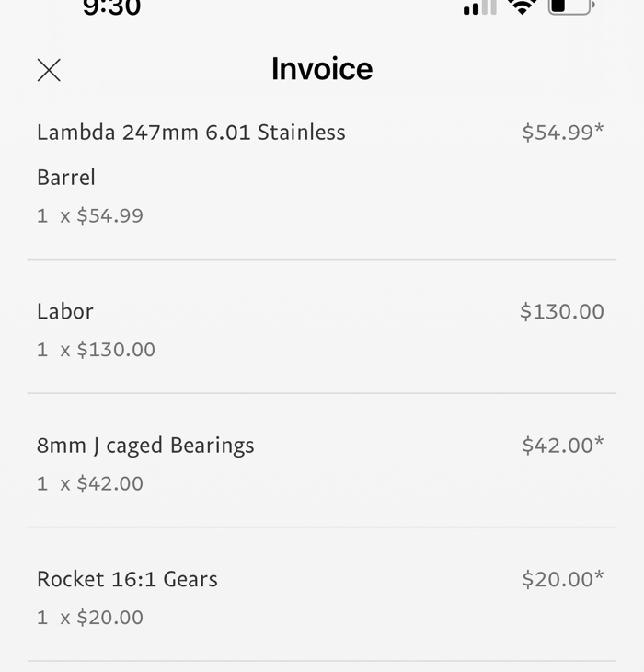Image resolution: width=644 pixels, height=672 pixels.
Task: Select the 8mm J caged Bearings item
Action: [145, 446]
